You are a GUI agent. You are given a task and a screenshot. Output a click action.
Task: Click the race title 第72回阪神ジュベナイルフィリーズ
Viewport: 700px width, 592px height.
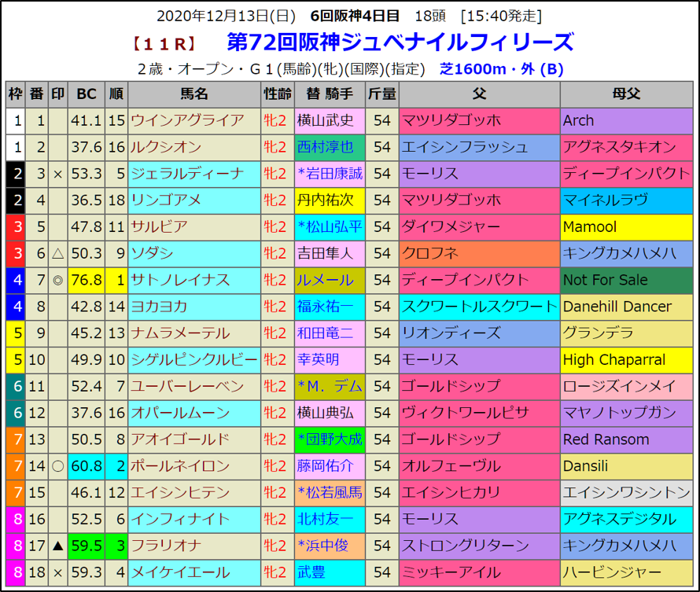pyautogui.click(x=400, y=42)
